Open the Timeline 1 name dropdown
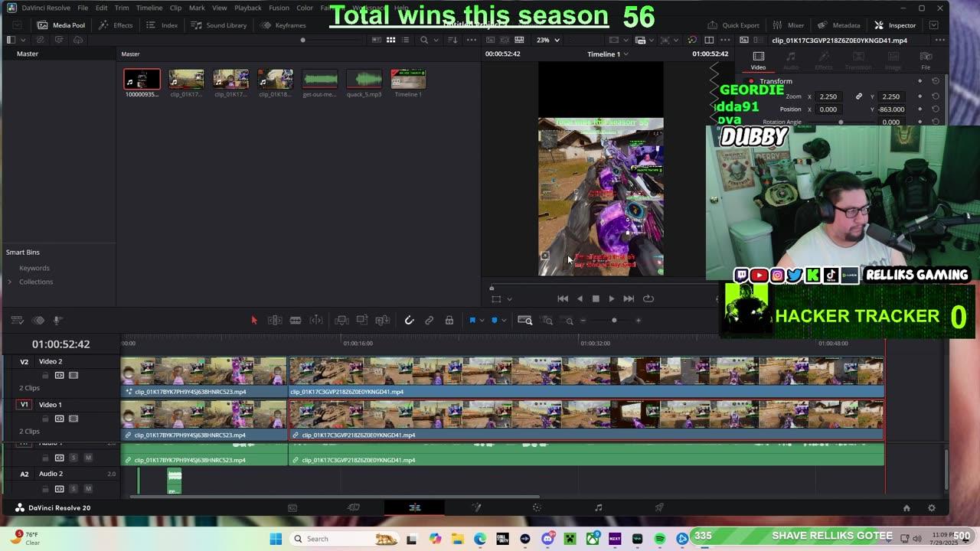 tap(608, 54)
